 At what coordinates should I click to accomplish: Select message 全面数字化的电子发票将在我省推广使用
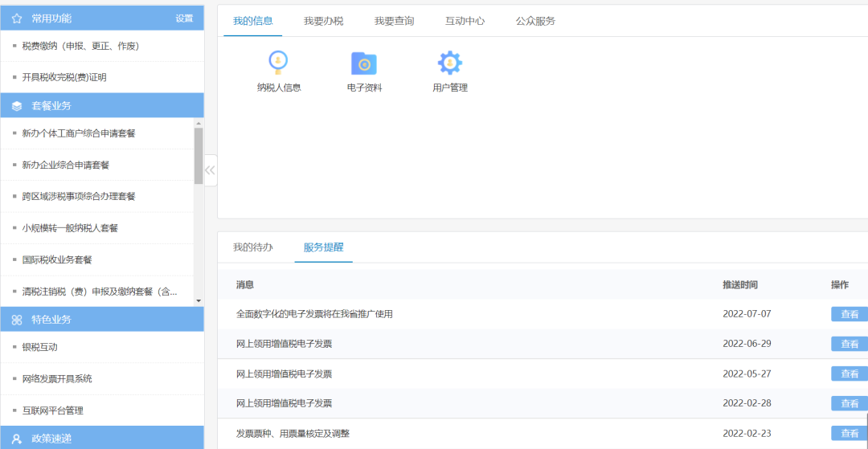coord(314,314)
